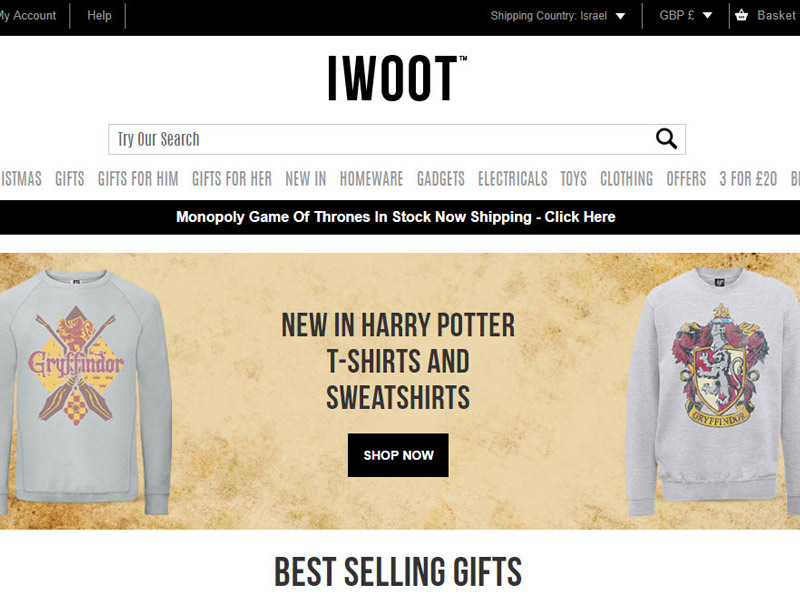Open the Gifts For Him menu

point(138,179)
